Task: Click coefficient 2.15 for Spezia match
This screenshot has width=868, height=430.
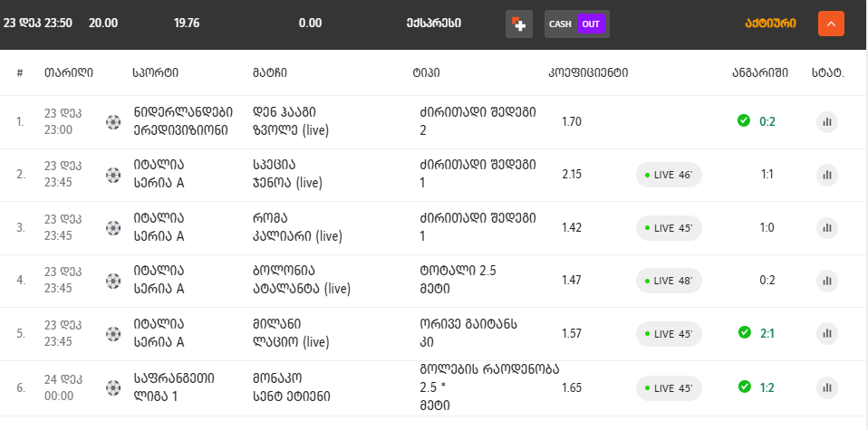Action: (x=572, y=175)
